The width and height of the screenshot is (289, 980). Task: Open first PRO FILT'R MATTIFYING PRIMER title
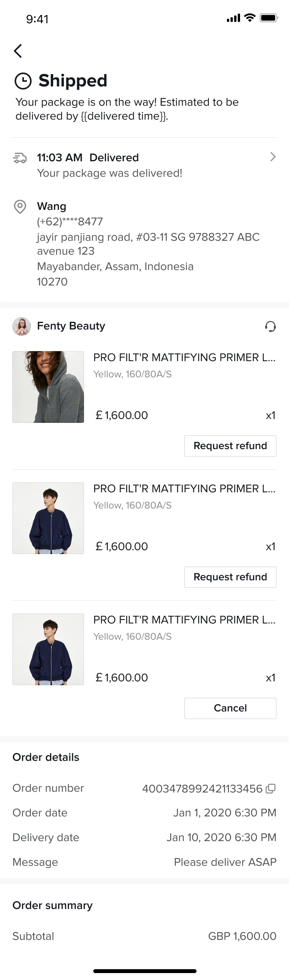(x=184, y=358)
